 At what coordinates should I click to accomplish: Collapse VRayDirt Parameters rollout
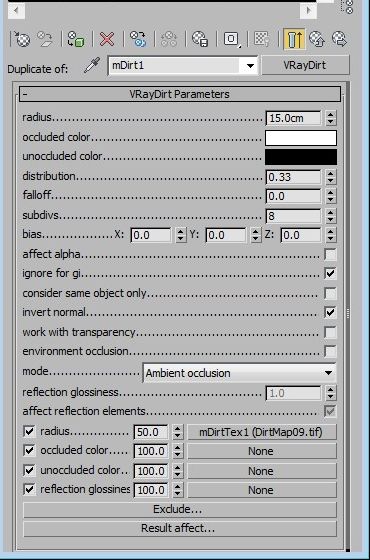coord(180,94)
